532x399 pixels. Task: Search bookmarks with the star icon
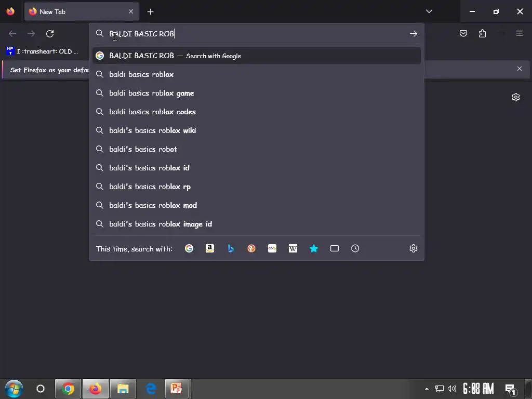point(314,248)
